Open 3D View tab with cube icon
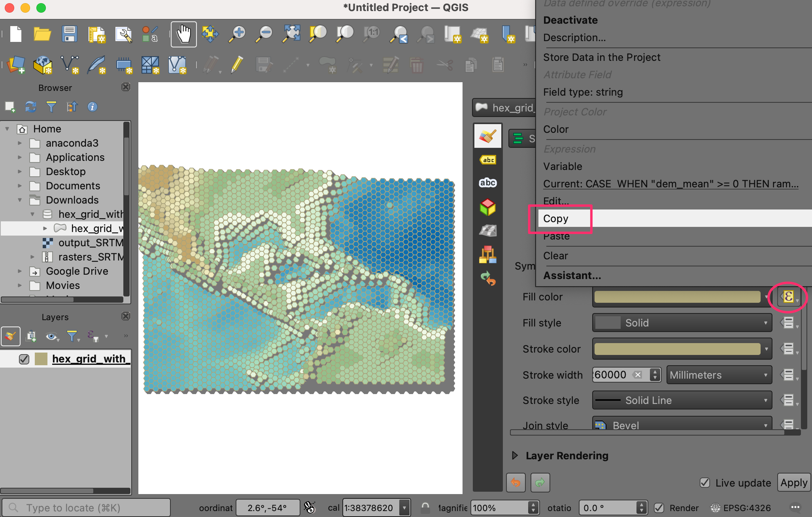Viewport: 812px width, 517px height. pos(487,207)
